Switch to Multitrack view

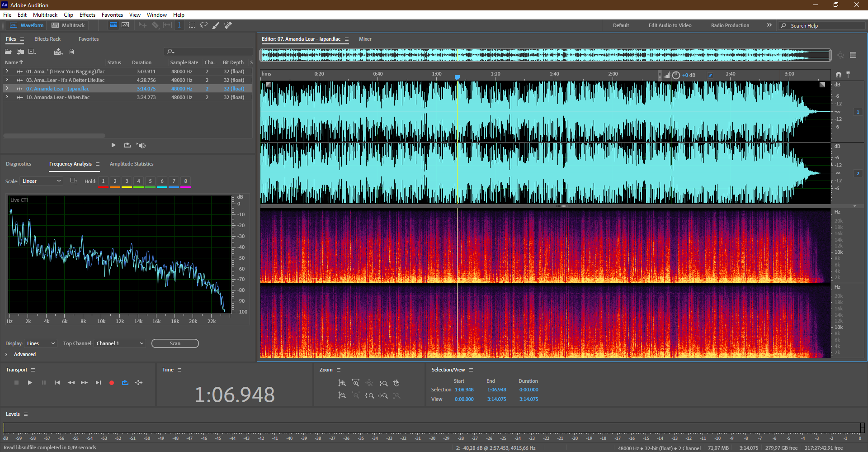pos(68,25)
